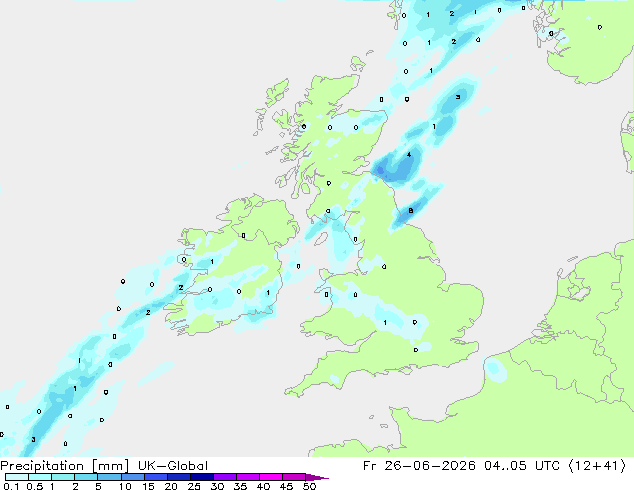Screen dimensions: 634x490
Task: Click the 0.1–0.5 mm legend color swatch
Action: tap(17, 477)
